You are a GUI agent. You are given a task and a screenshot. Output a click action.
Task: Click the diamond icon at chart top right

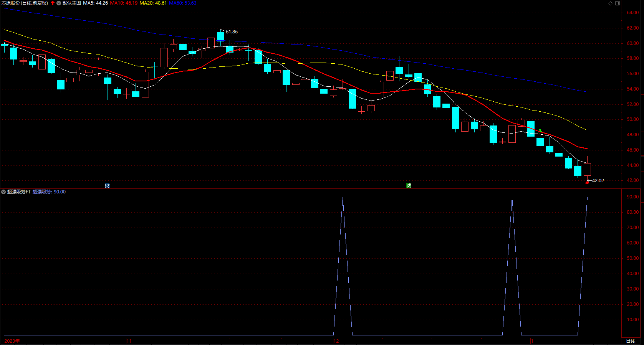(x=611, y=3)
